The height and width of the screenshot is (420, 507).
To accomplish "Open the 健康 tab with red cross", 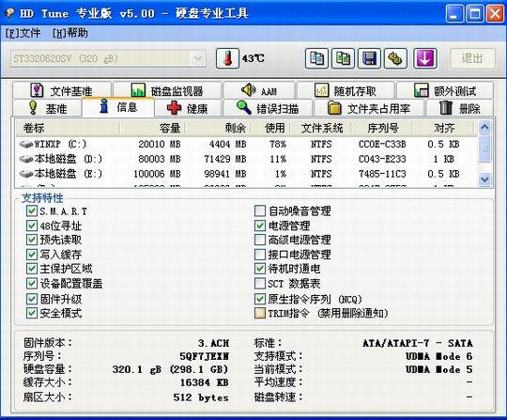I will coord(188,108).
